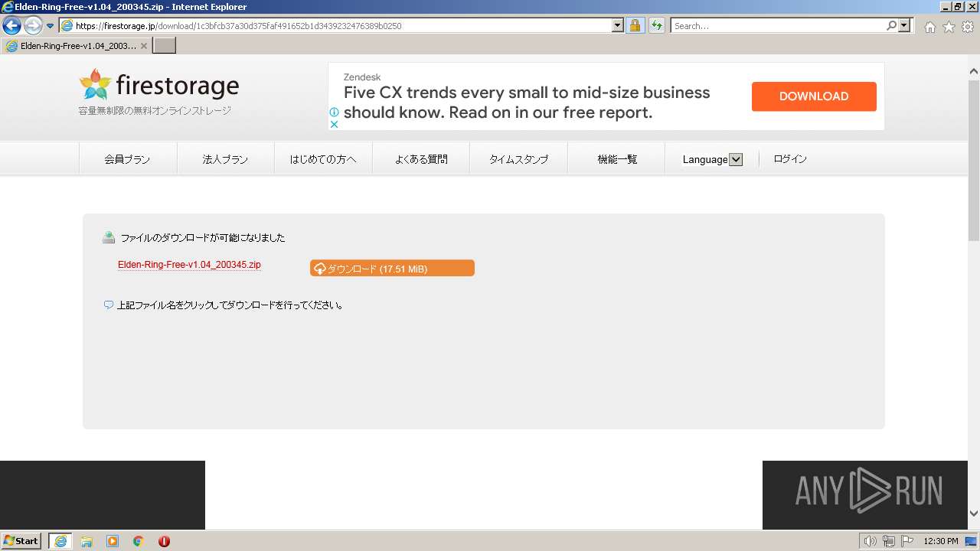Viewport: 980px width, 551px height.
Task: Click the scrollbar up arrow
Action: coord(974,71)
